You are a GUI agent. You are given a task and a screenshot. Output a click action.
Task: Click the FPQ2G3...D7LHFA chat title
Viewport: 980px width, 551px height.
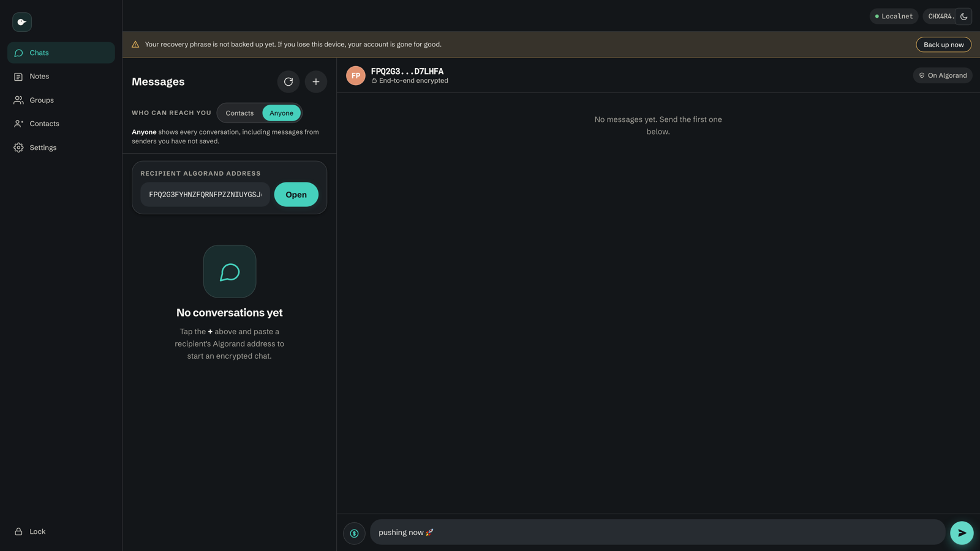(407, 72)
